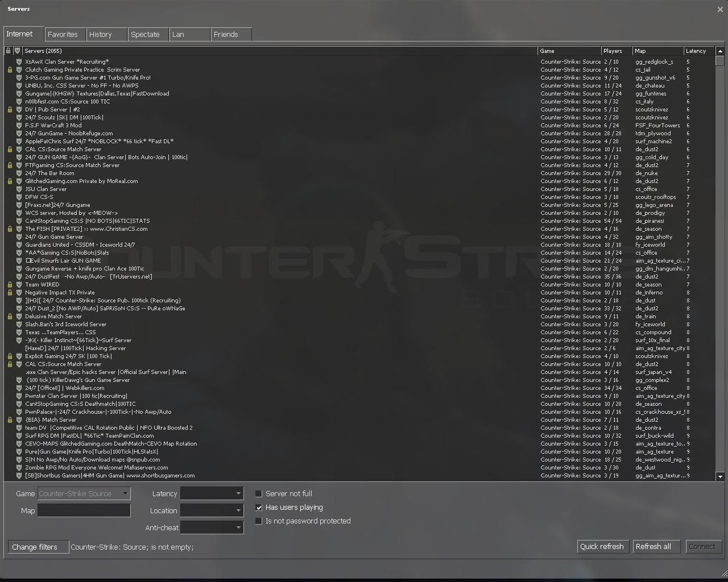The image size is (728, 582).
Task: Click shield icon beside 24/7 The Bar Room
Action: (x=19, y=173)
